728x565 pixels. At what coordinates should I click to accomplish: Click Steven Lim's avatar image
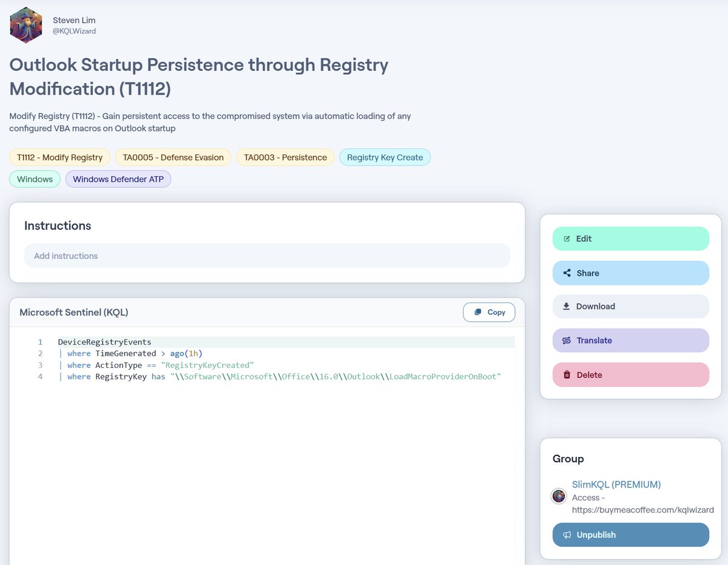pos(26,25)
